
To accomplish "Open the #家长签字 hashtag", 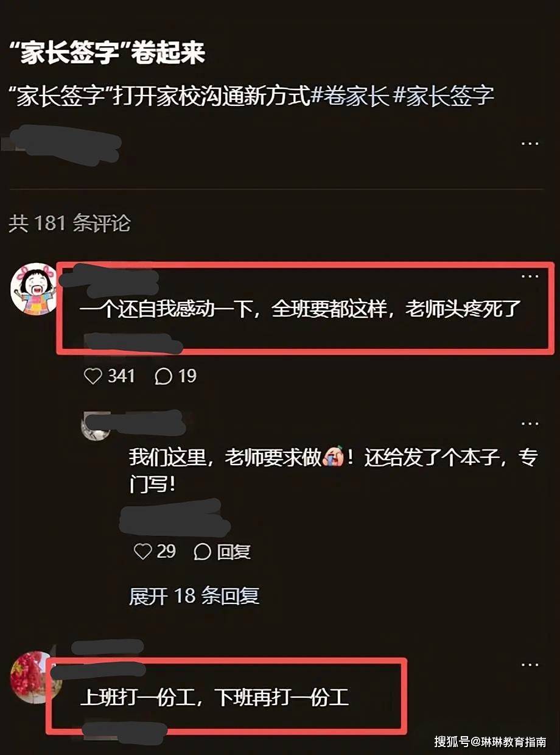I will 444,96.
